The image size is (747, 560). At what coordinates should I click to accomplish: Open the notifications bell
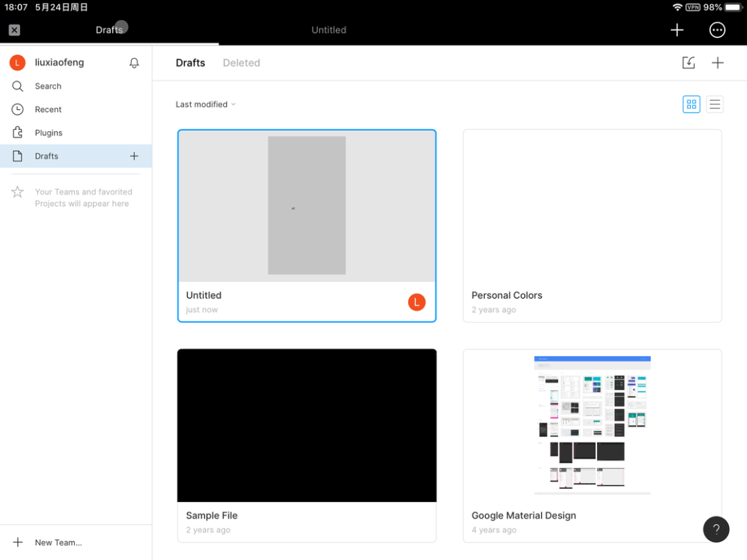(134, 63)
